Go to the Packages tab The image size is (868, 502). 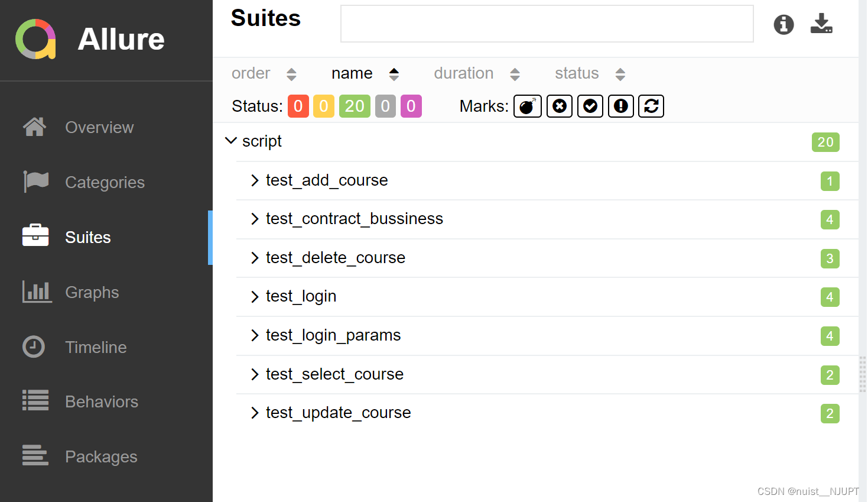(101, 456)
